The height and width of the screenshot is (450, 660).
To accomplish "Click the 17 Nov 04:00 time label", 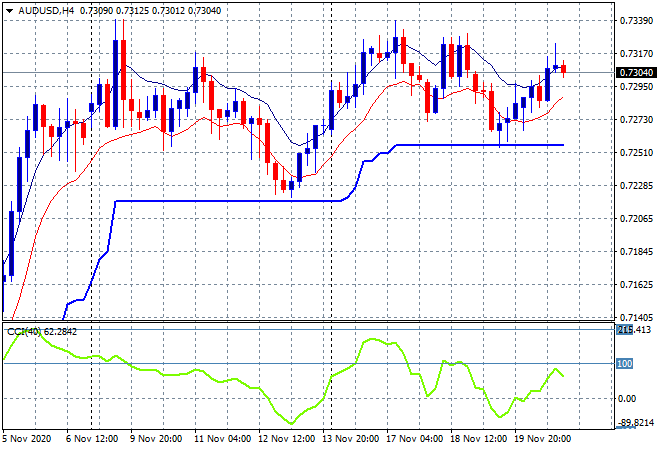I will pyautogui.click(x=414, y=439).
